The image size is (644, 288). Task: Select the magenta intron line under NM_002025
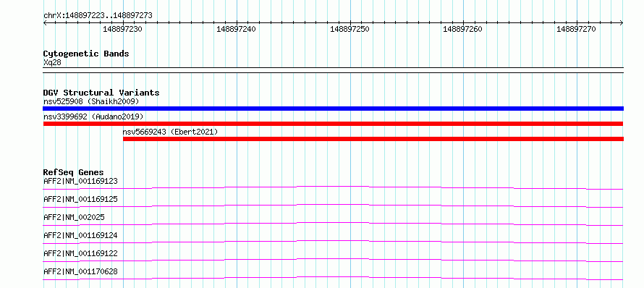[333, 224]
